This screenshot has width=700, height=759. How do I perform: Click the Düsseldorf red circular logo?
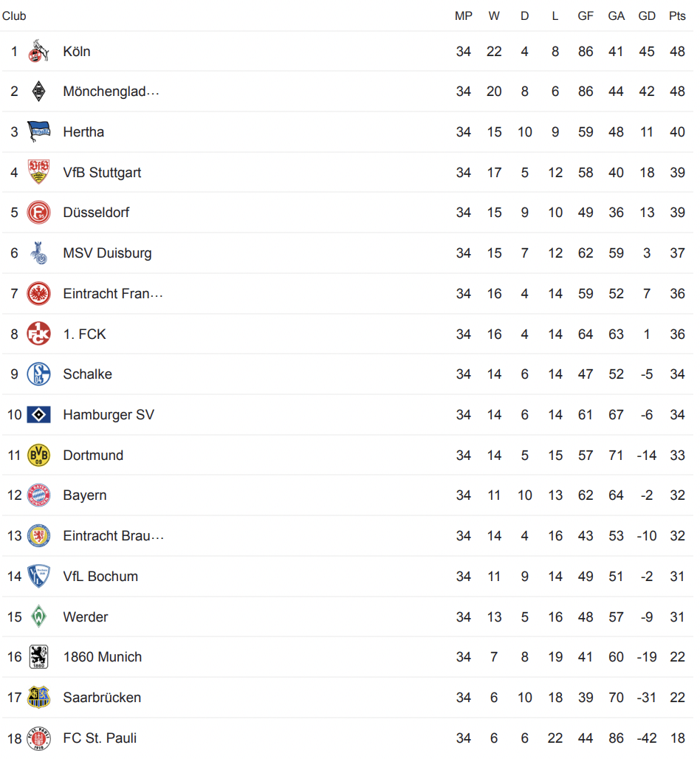click(x=38, y=213)
